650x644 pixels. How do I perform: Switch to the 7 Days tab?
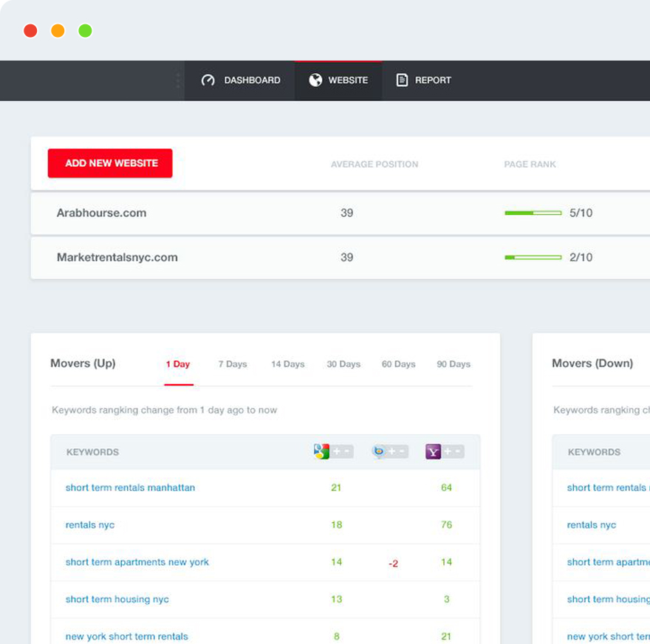tap(233, 364)
